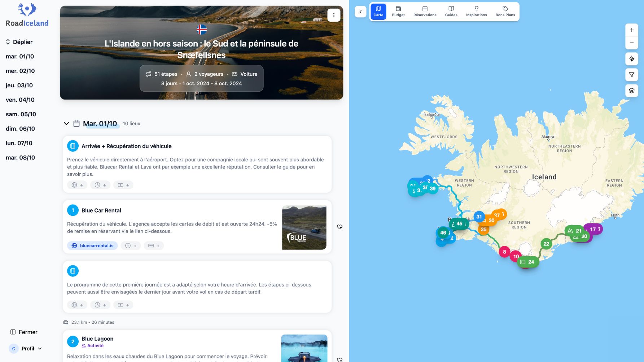This screenshot has width=644, height=362.
Task: Jump to sam. 05/10 in sidebar
Action: pyautogui.click(x=21, y=114)
